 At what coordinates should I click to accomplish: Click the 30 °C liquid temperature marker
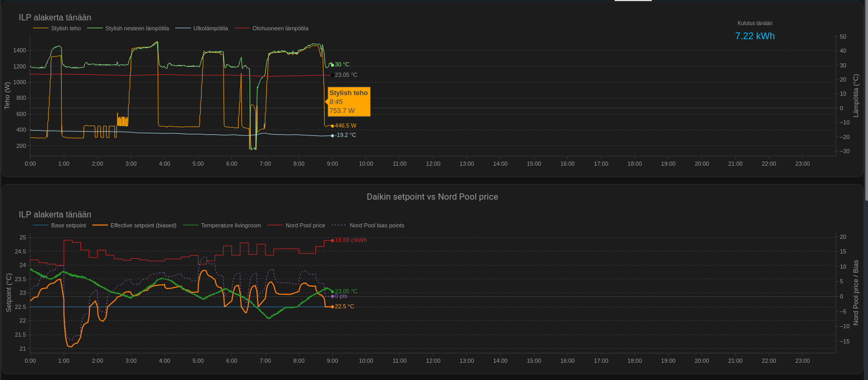333,65
